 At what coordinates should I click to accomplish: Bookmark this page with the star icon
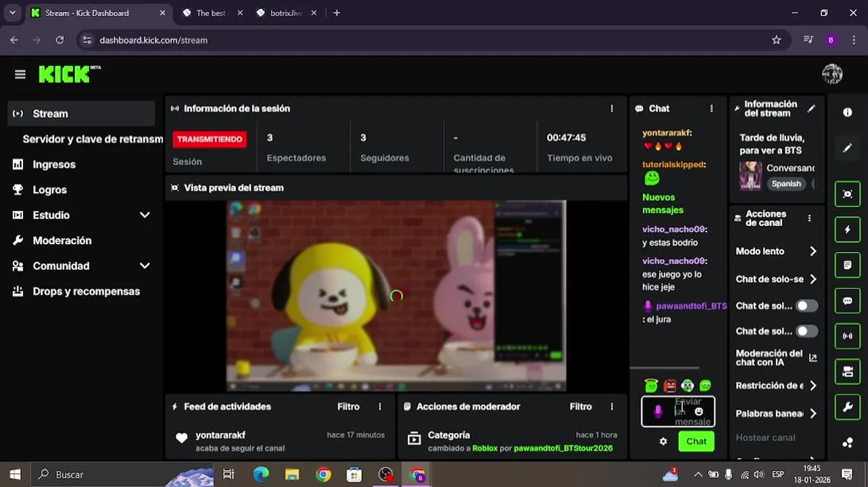[x=776, y=40]
